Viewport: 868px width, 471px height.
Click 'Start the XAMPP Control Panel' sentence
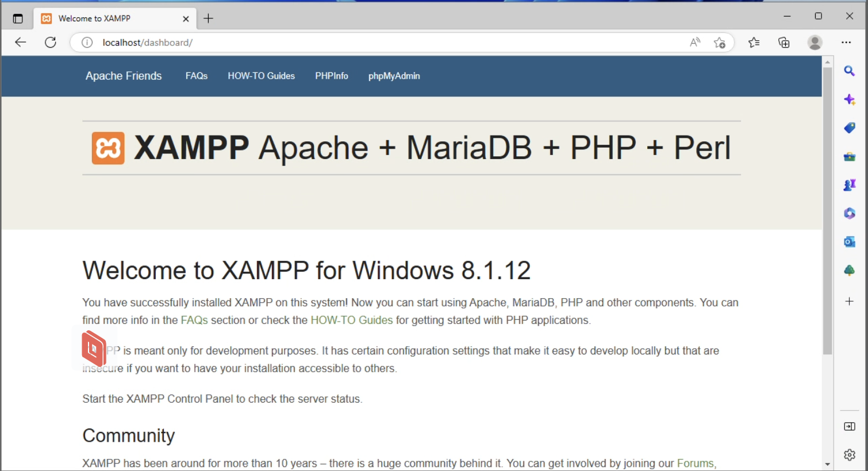222,399
